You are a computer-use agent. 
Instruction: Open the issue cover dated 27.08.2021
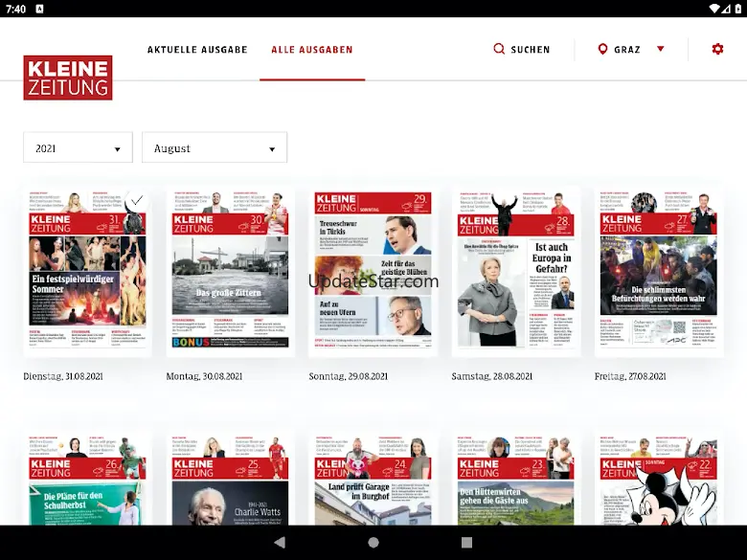click(x=659, y=272)
